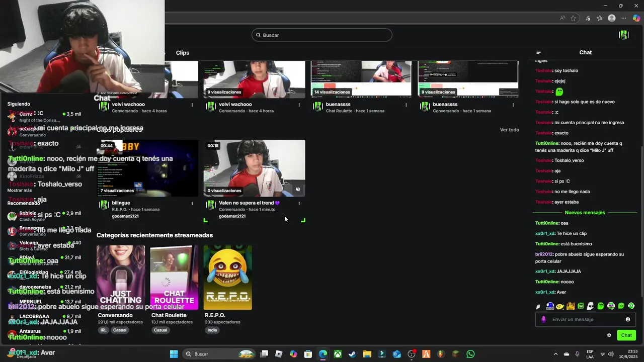Open the profile avatar at top right
Screen dimensions: 644x362
[x=624, y=35]
